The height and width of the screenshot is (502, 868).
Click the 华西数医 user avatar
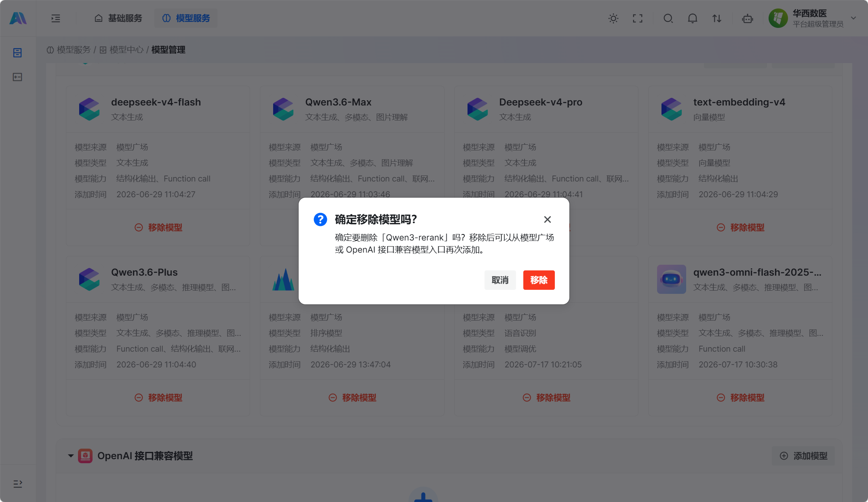(778, 18)
